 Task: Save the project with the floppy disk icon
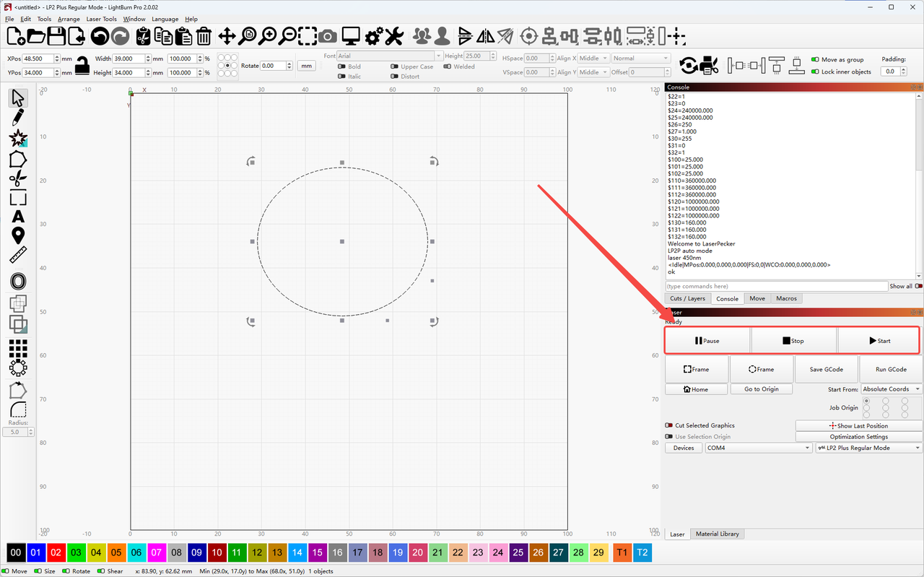pyautogui.click(x=56, y=35)
